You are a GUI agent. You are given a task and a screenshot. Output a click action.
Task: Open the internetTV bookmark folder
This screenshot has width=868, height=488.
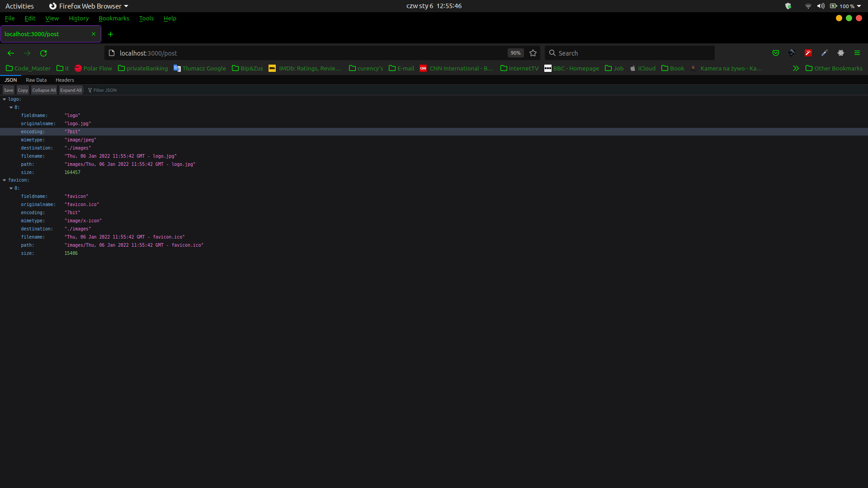(x=519, y=69)
